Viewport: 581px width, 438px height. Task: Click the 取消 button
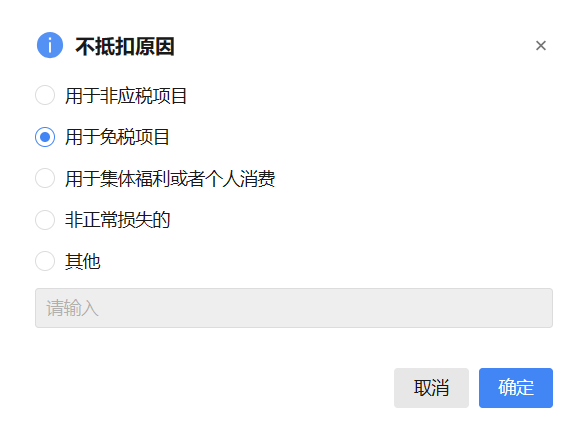431,388
